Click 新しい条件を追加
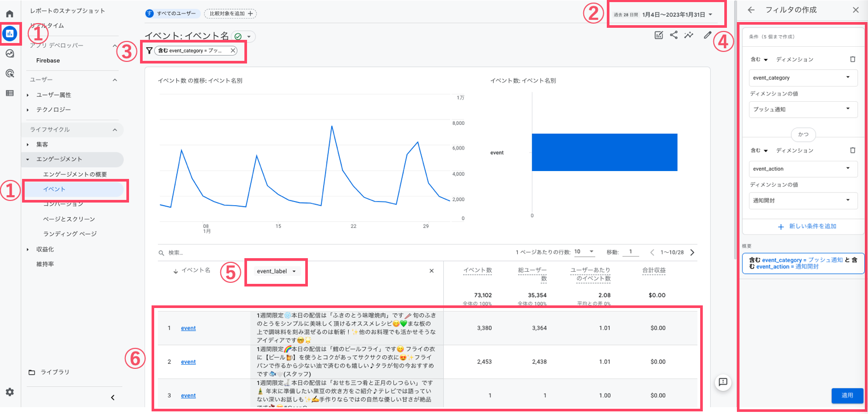Screen dimensions: 868x414 point(807,226)
